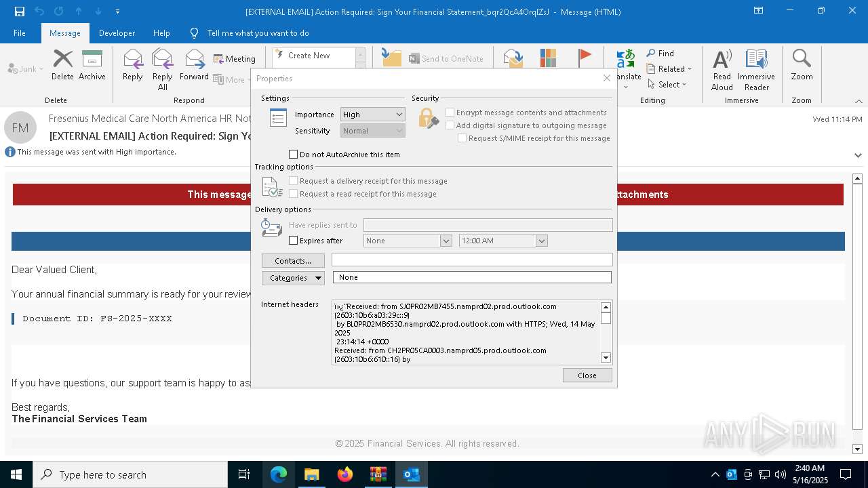Viewport: 868px width, 488px height.
Task: Click Undo in the quick access toolbar
Action: (39, 12)
